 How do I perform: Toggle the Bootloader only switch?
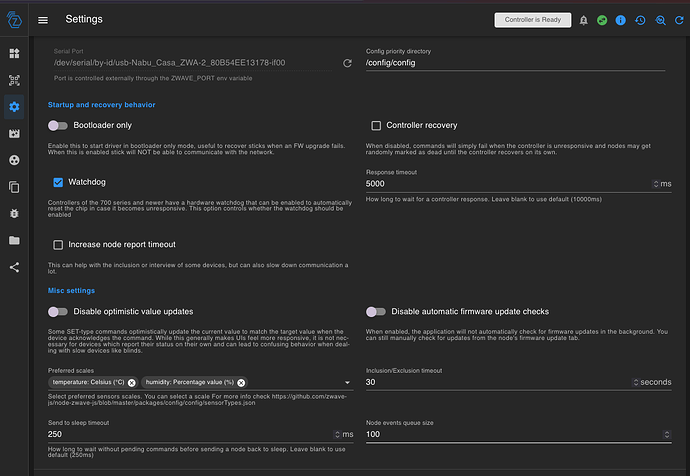[58, 126]
